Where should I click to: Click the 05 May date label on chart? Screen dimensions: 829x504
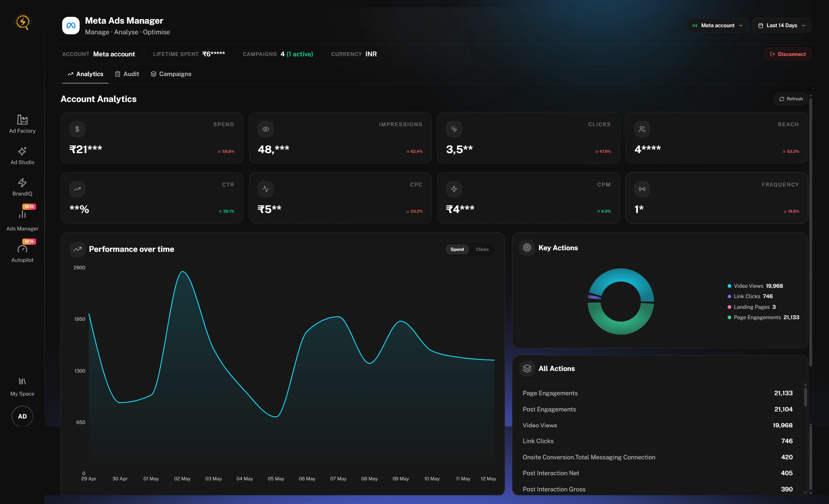(x=276, y=478)
